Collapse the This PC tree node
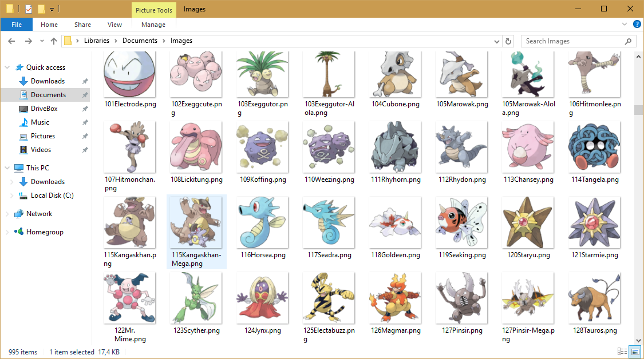 (x=7, y=168)
